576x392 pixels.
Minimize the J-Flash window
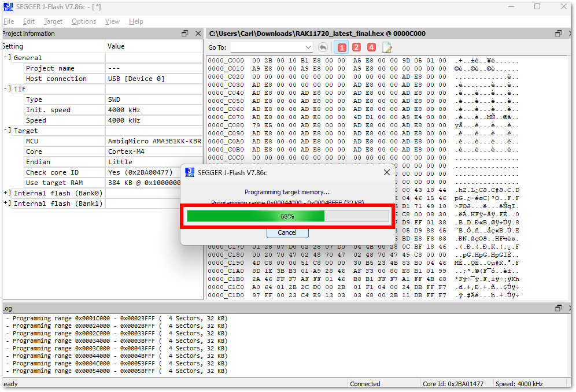(511, 6)
